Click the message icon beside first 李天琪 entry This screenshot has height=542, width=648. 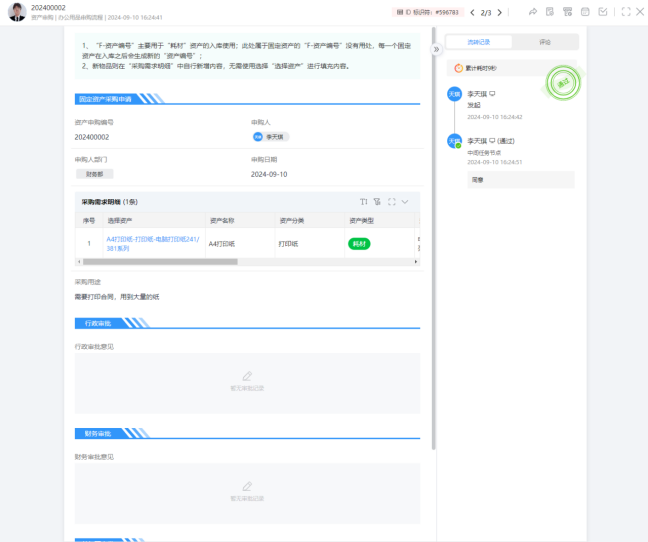tap(492, 94)
